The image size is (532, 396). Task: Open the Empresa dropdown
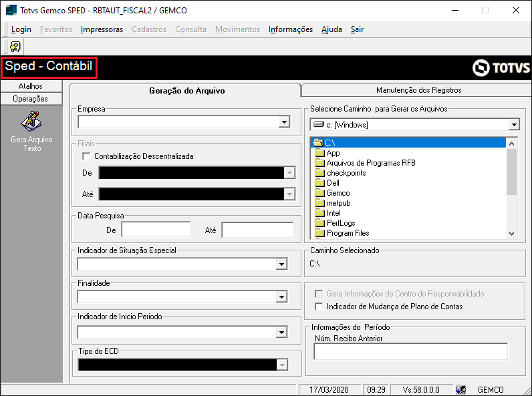pyautogui.click(x=284, y=122)
